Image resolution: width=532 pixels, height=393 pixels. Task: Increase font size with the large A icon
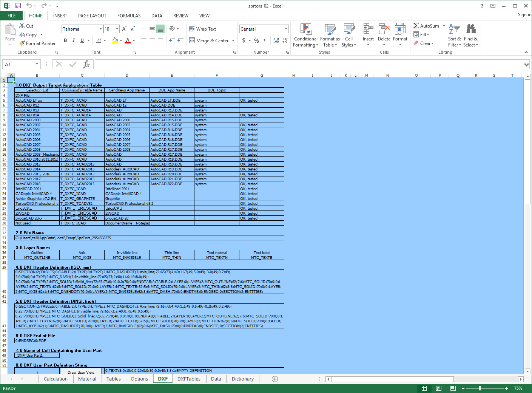tap(124, 29)
